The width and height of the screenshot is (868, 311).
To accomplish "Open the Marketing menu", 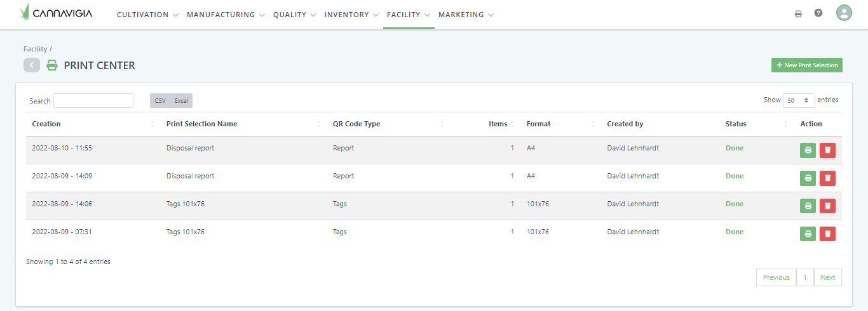I will pyautogui.click(x=466, y=15).
